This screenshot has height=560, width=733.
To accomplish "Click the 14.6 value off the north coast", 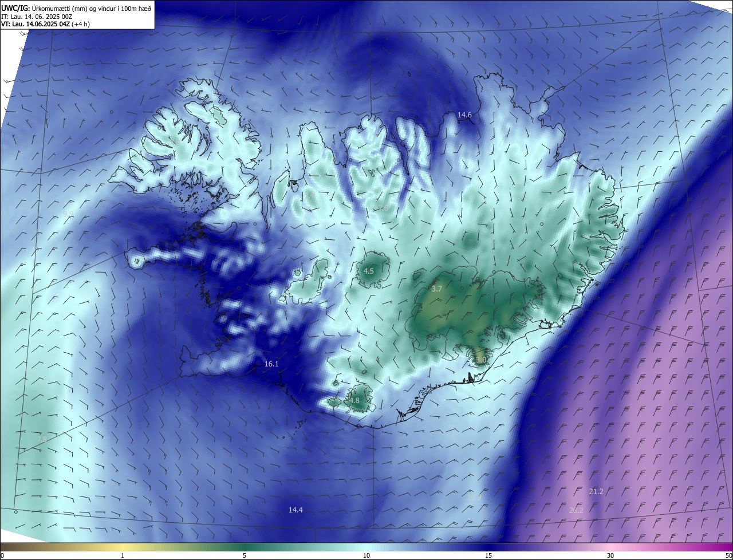I will [464, 115].
